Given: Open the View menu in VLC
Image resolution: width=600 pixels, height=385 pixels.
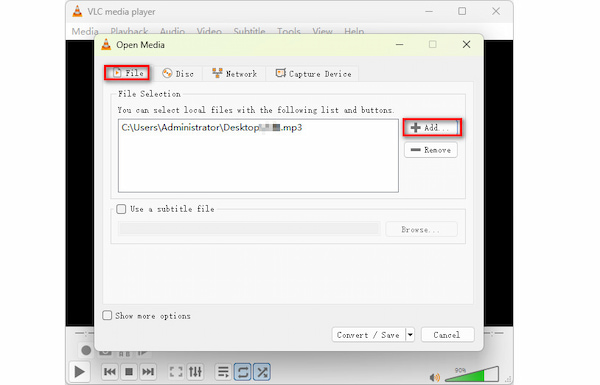Looking at the screenshot, I should 322,31.
